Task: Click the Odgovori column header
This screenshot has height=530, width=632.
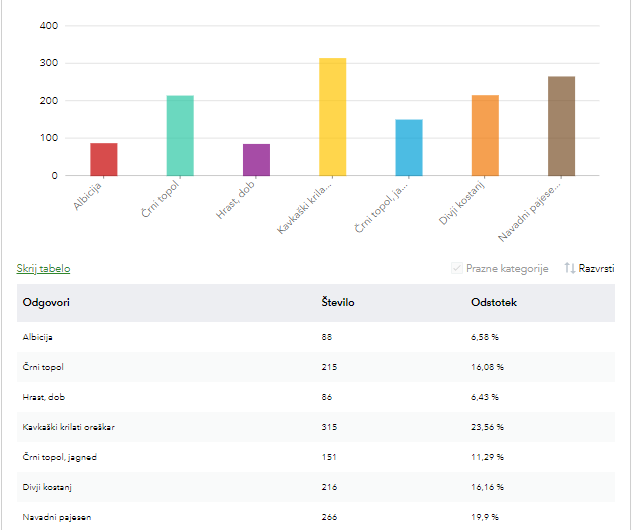Action: [46, 302]
